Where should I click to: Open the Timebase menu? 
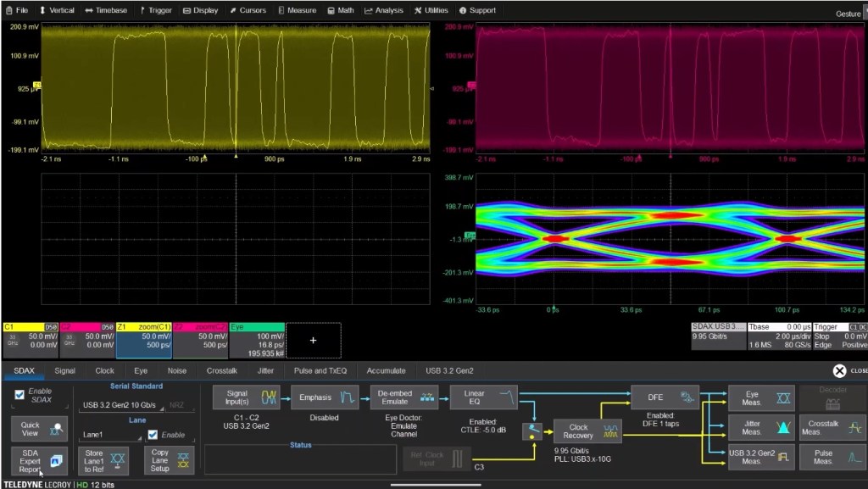105,10
